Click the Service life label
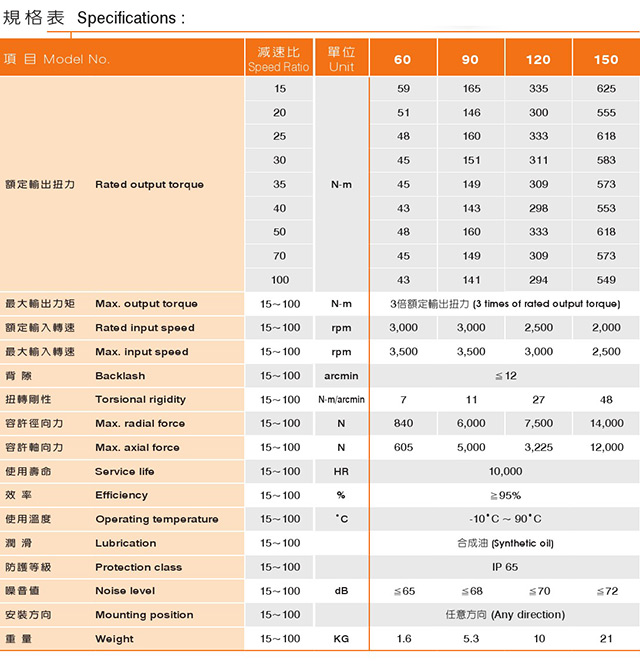This screenshot has height=664, width=640. [x=125, y=471]
